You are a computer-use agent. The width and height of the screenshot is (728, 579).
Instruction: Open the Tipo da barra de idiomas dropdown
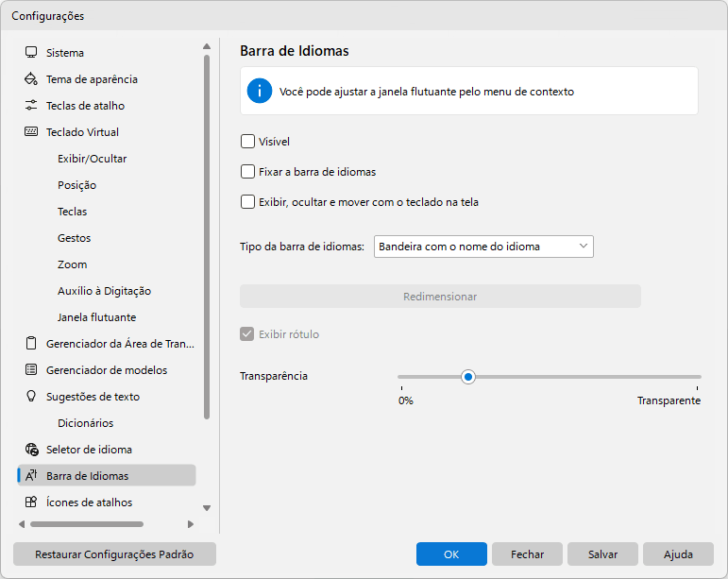click(483, 247)
